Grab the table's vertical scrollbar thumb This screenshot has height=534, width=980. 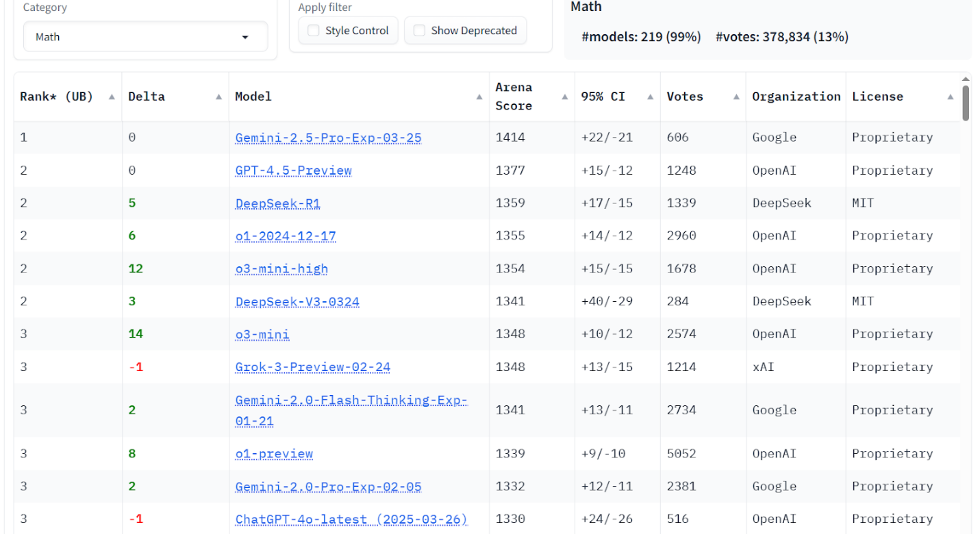pyautogui.click(x=966, y=103)
